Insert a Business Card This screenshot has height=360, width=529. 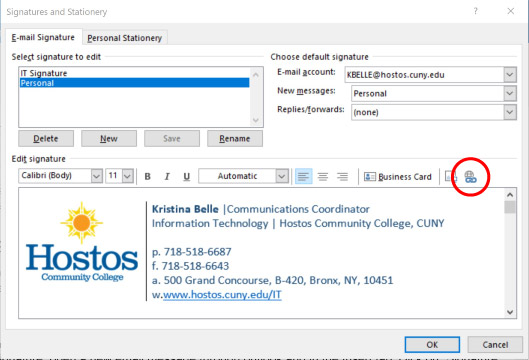tap(398, 176)
